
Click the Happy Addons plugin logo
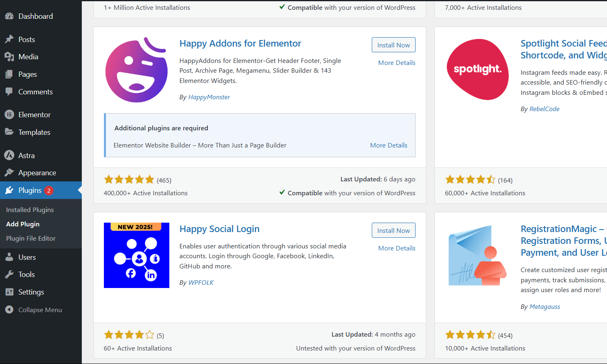click(x=137, y=70)
